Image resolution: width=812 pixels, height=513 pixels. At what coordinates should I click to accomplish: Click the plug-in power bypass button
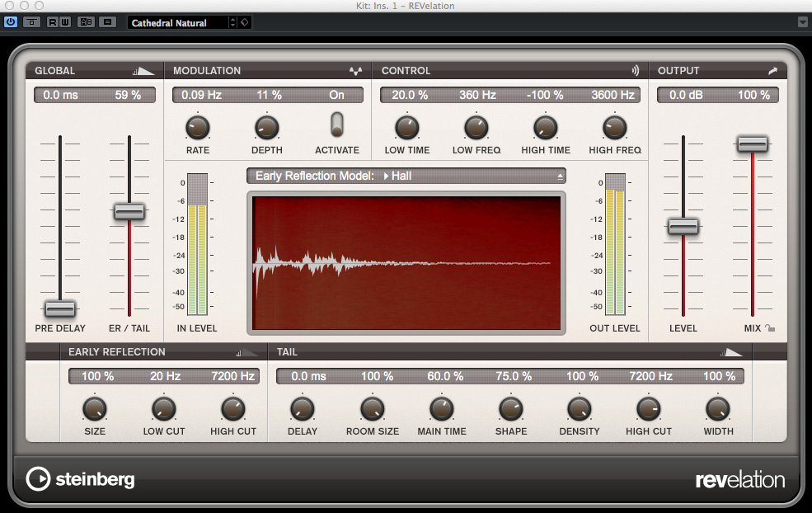coord(11,22)
